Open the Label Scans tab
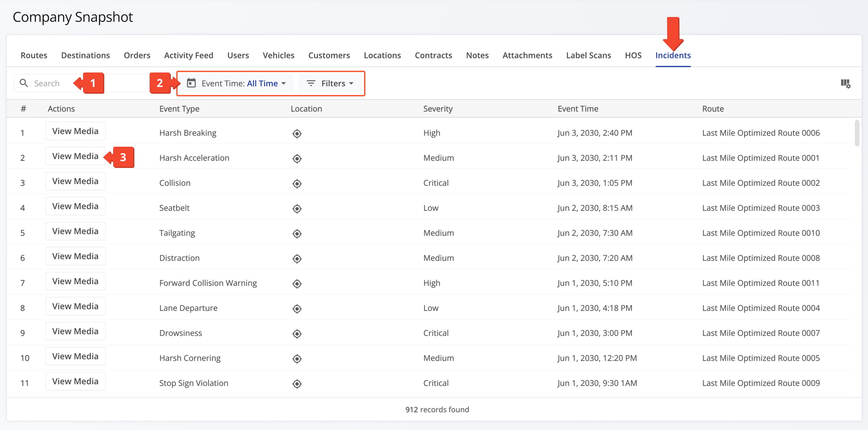The width and height of the screenshot is (868, 430). pos(589,55)
